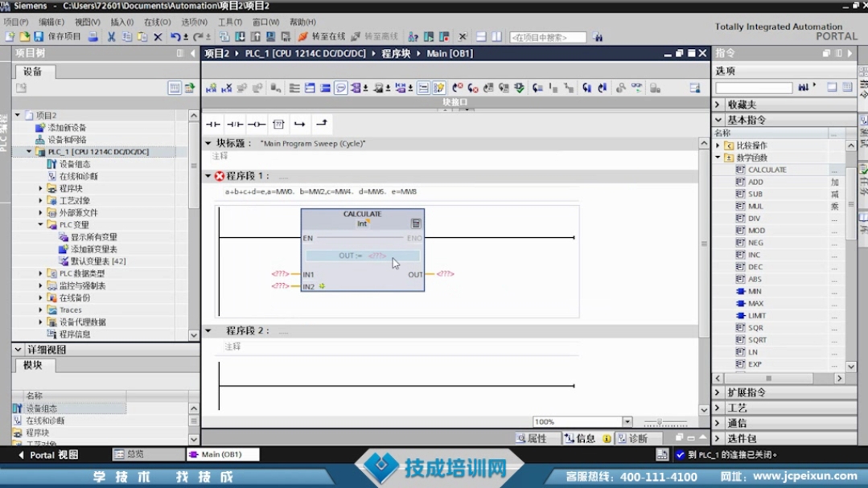Click the close branch icon

322,123
